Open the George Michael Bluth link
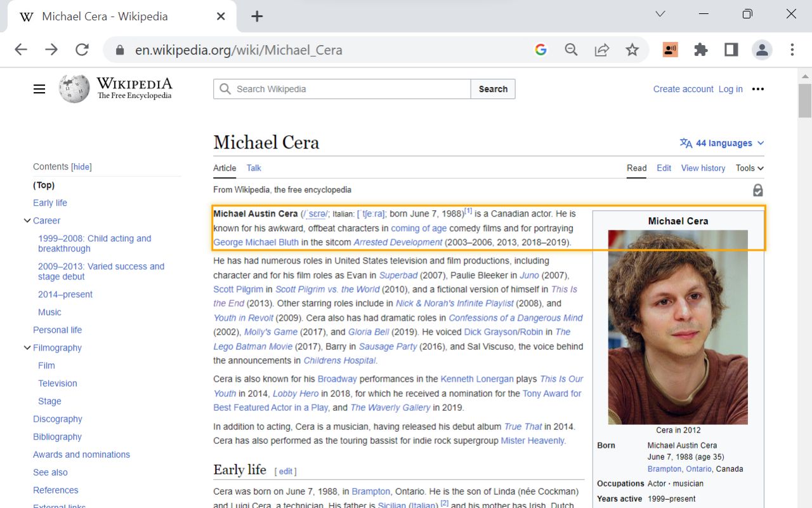 click(x=256, y=243)
